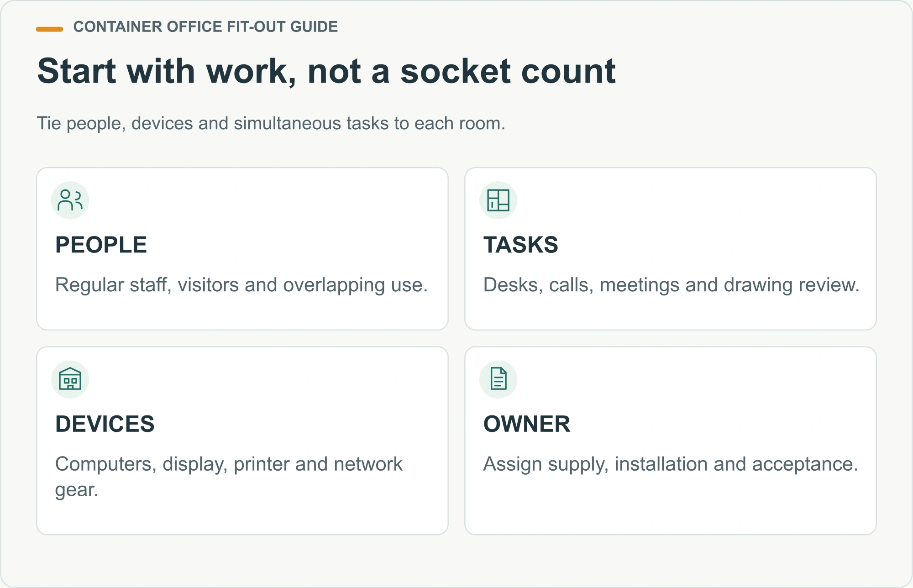Select the TASKS card heading

click(520, 245)
